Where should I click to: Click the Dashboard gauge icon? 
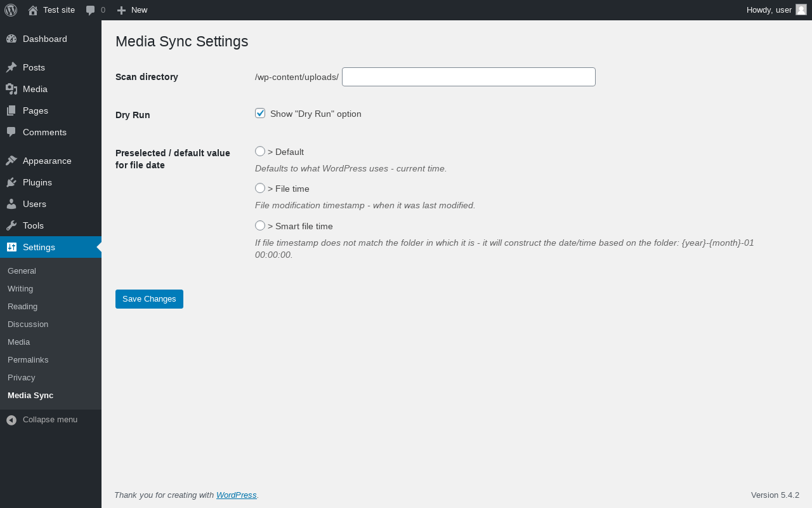coord(11,39)
